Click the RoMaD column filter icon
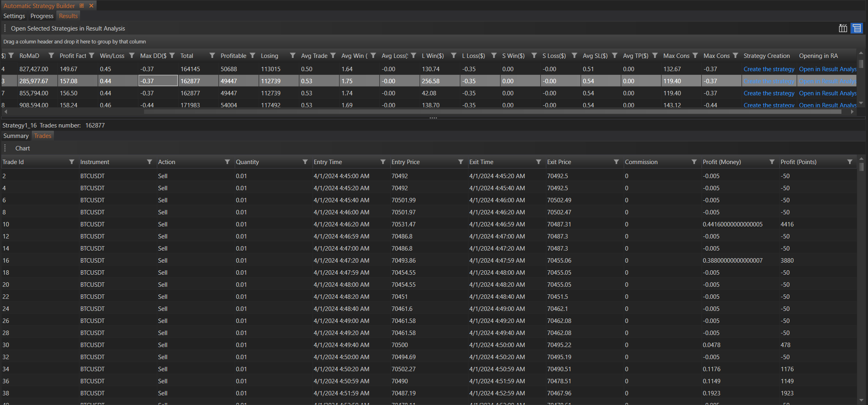The image size is (868, 405). tap(51, 56)
